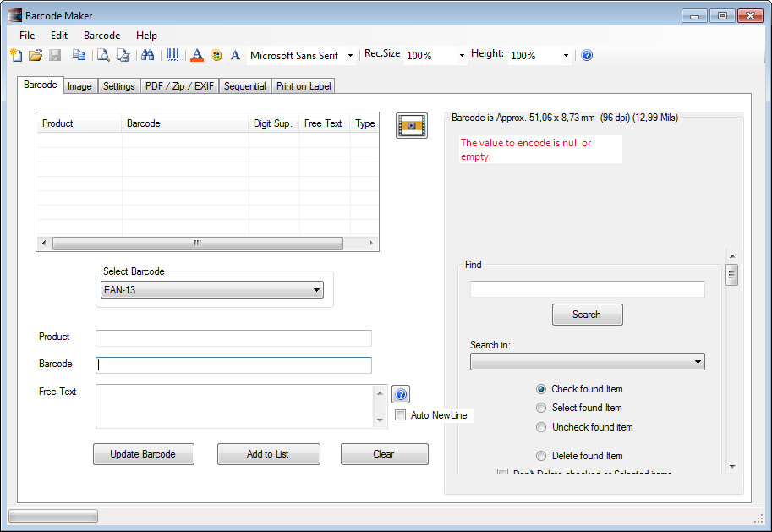Expand the Rec.Size percentage dropdown

(462, 55)
